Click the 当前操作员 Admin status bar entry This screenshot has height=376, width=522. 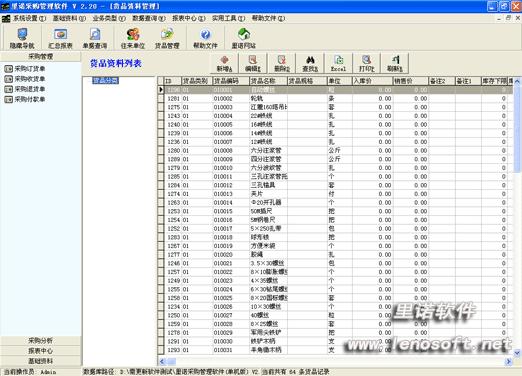pos(30,372)
